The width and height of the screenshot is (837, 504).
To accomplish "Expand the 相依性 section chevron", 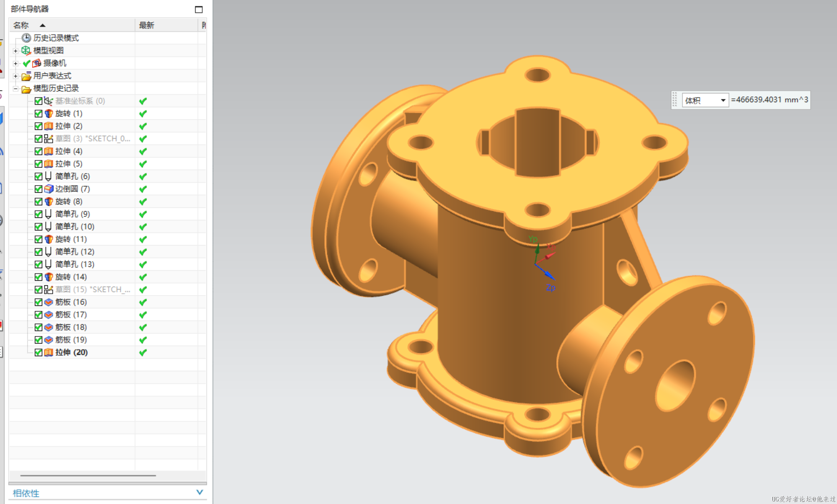I will pos(199,492).
